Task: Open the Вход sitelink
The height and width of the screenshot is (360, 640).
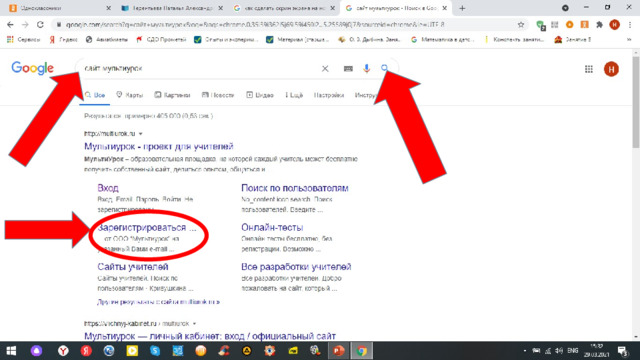Action: pyautogui.click(x=108, y=188)
